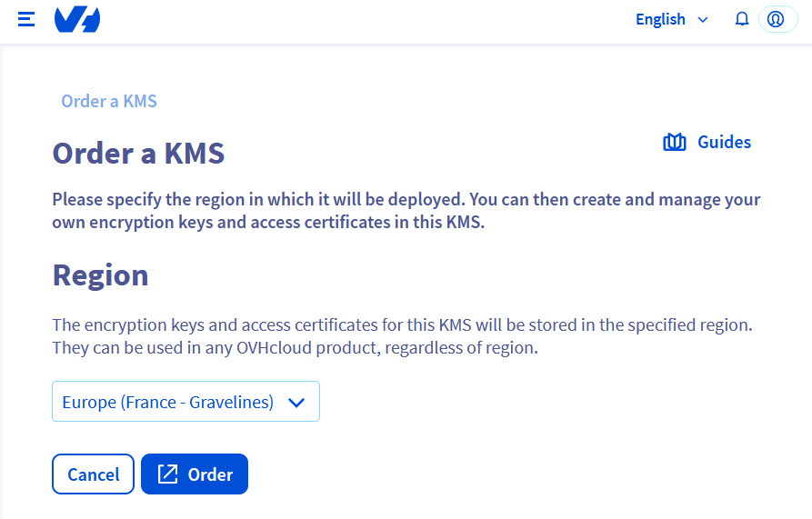This screenshot has height=519, width=812.
Task: Click the bold line starting 'own encryption keys'
Action: click(268, 223)
